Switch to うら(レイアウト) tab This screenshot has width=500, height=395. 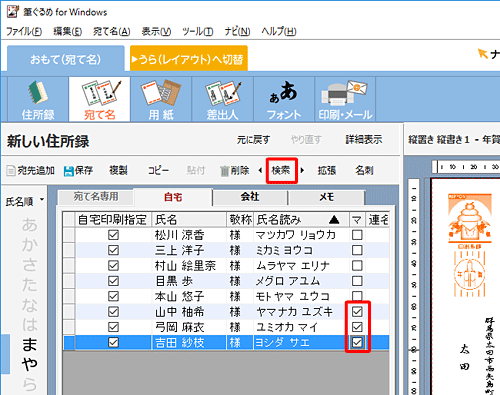coord(189,59)
